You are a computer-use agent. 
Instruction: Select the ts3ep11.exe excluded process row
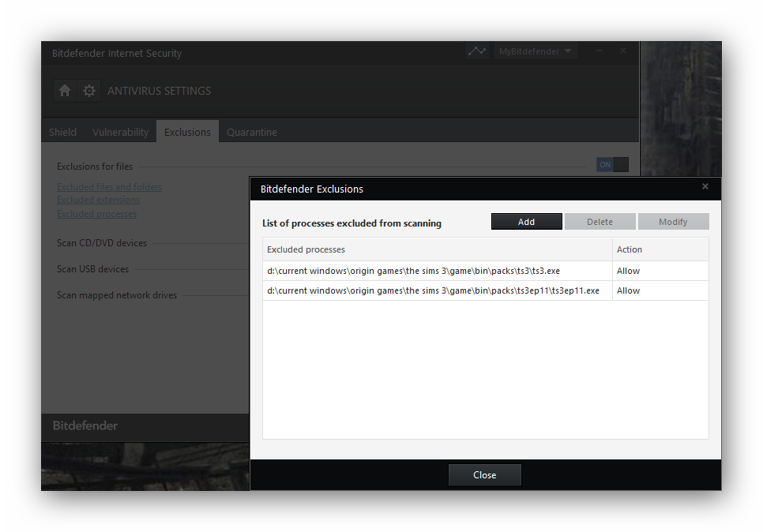coord(486,290)
